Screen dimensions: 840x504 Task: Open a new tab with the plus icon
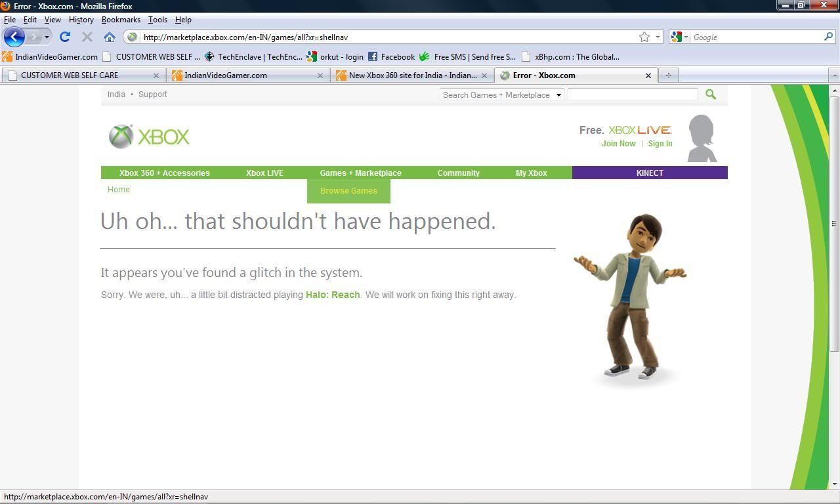click(x=668, y=75)
